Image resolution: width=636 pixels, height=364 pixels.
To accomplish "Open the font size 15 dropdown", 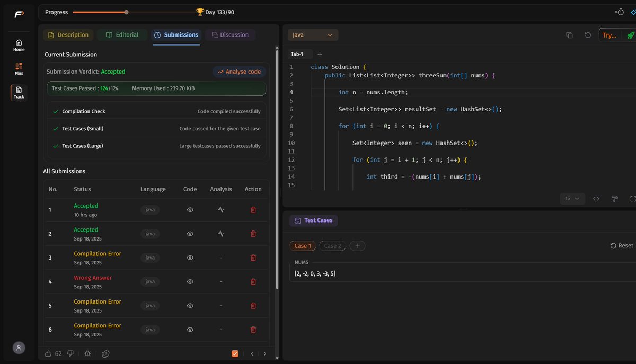I will pyautogui.click(x=572, y=199).
